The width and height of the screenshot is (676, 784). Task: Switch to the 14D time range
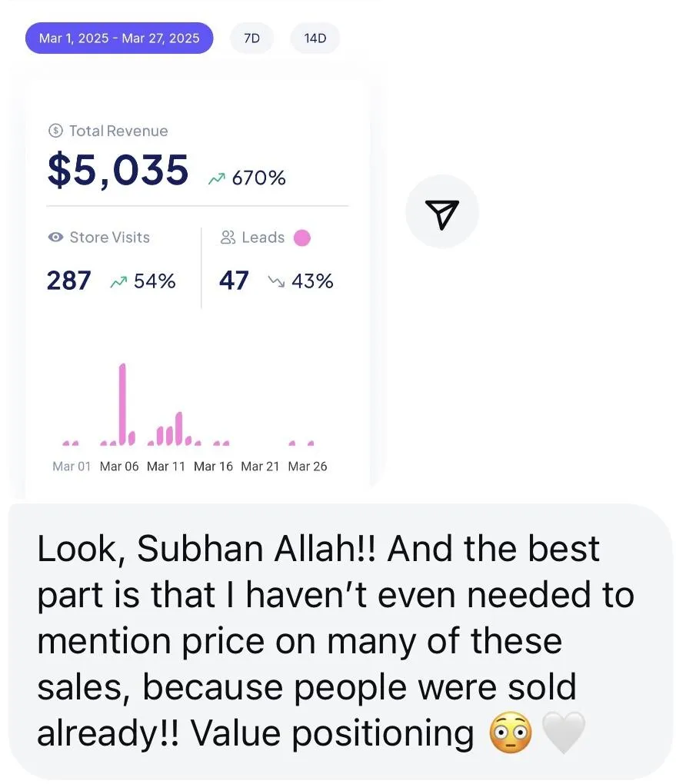(x=315, y=38)
